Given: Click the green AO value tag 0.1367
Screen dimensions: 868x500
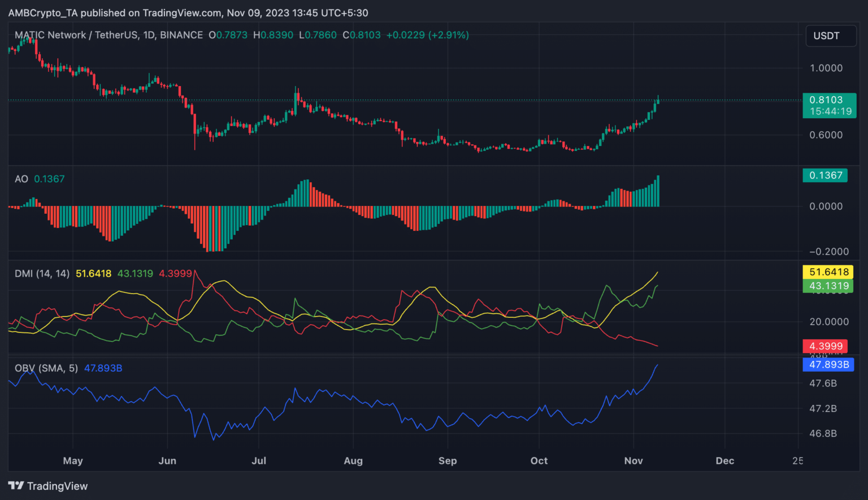Looking at the screenshot, I should (825, 175).
